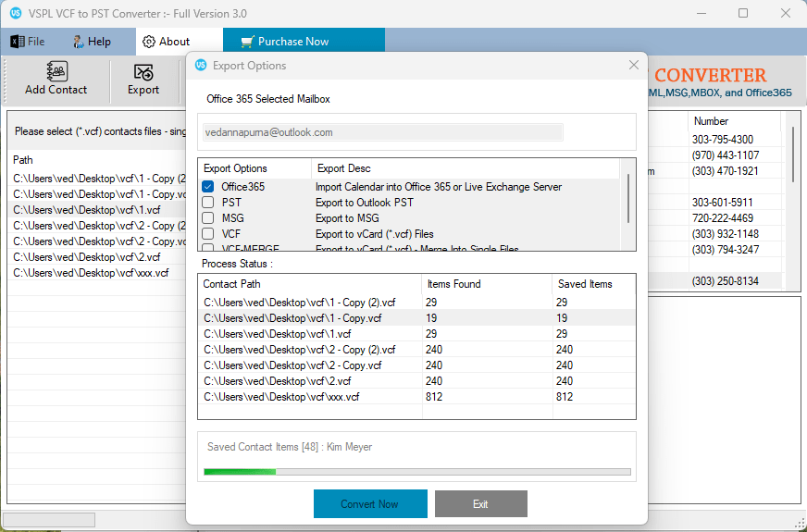Click phone number 303-601-5911
Image resolution: width=807 pixels, height=532 pixels.
pyautogui.click(x=722, y=203)
